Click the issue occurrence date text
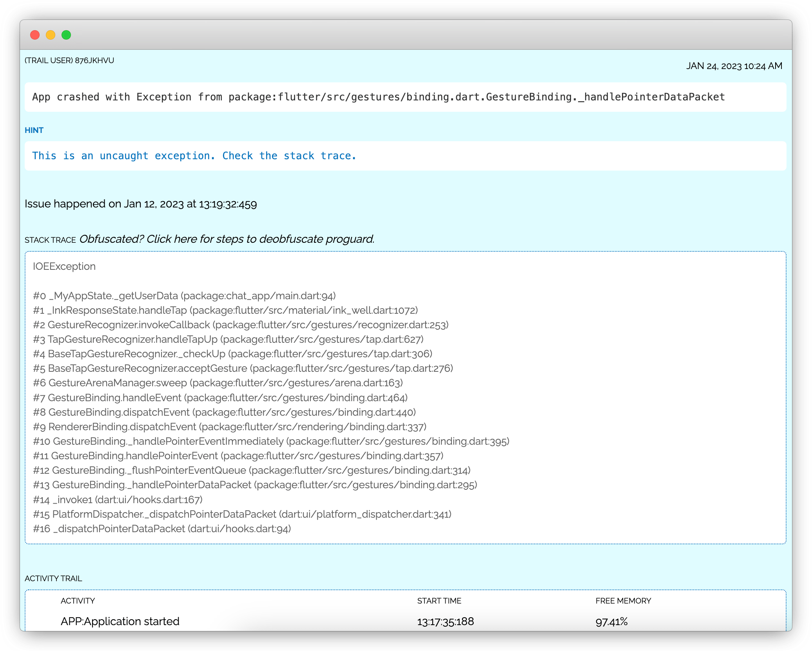 pos(141,204)
